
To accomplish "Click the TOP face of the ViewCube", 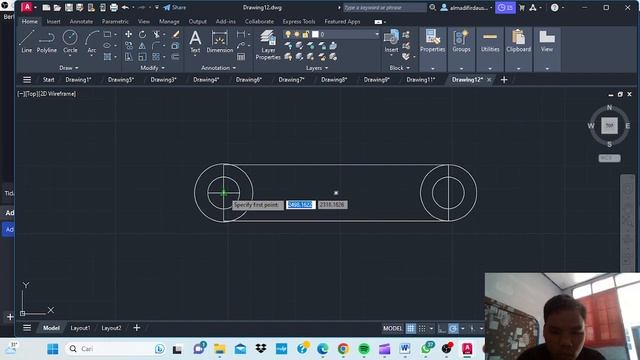I will coord(609,126).
